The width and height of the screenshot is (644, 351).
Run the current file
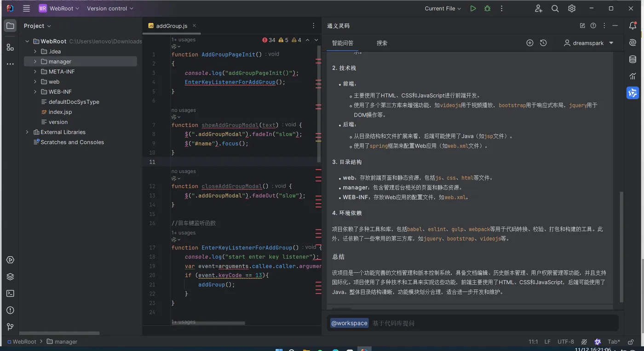point(473,8)
